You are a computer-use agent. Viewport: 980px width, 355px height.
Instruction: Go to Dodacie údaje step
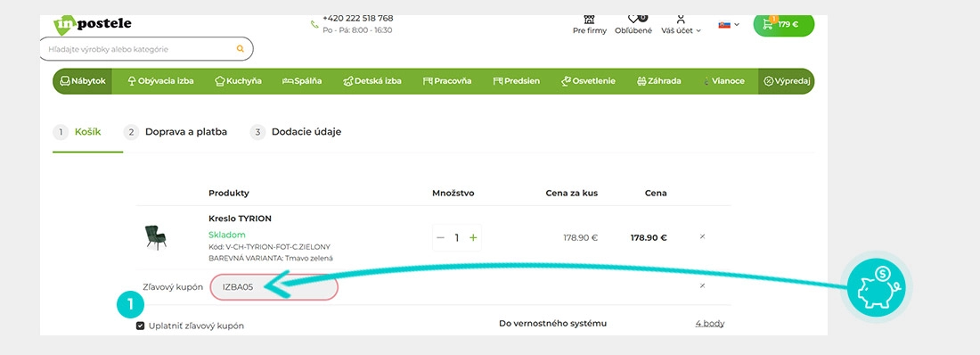click(297, 132)
